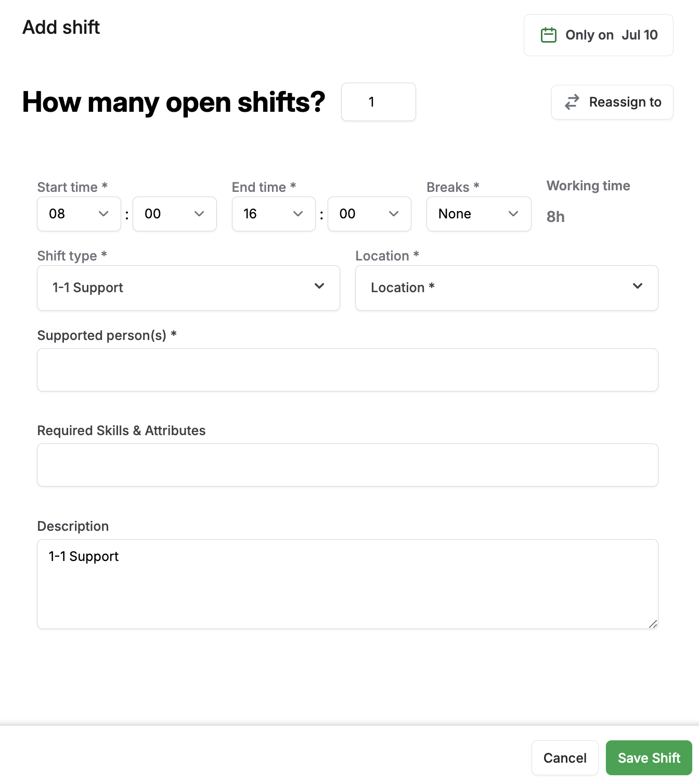
Task: Click the Only on Jul 10 date button
Action: 598,35
